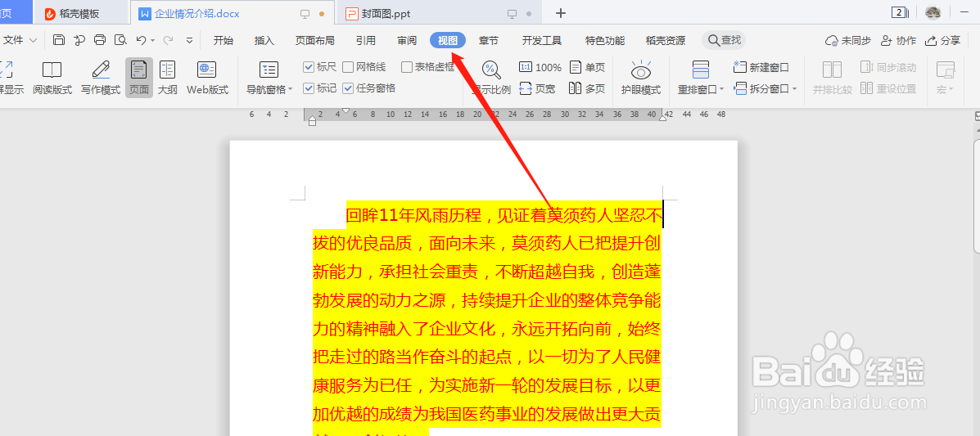
Task: Click the 未同步 cloud sync icon
Action: pos(848,41)
